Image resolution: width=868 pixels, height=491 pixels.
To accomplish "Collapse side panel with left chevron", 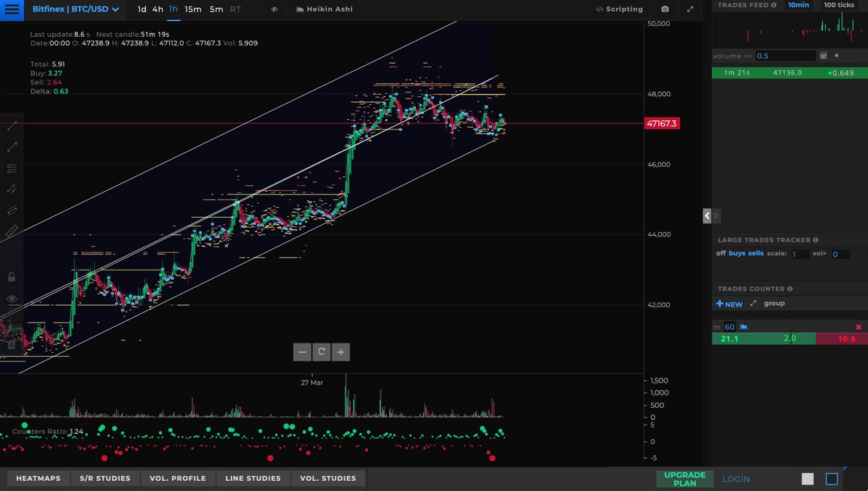I will (708, 215).
